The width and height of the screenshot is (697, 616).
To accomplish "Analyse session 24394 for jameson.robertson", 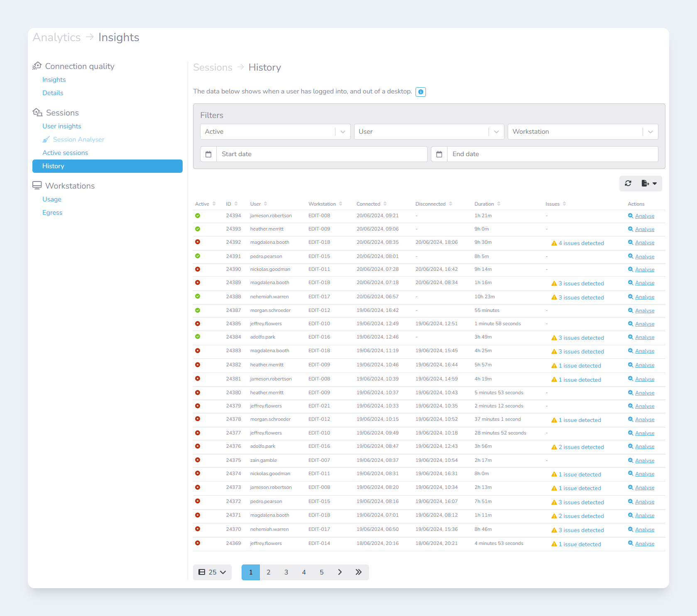I will 644,216.
